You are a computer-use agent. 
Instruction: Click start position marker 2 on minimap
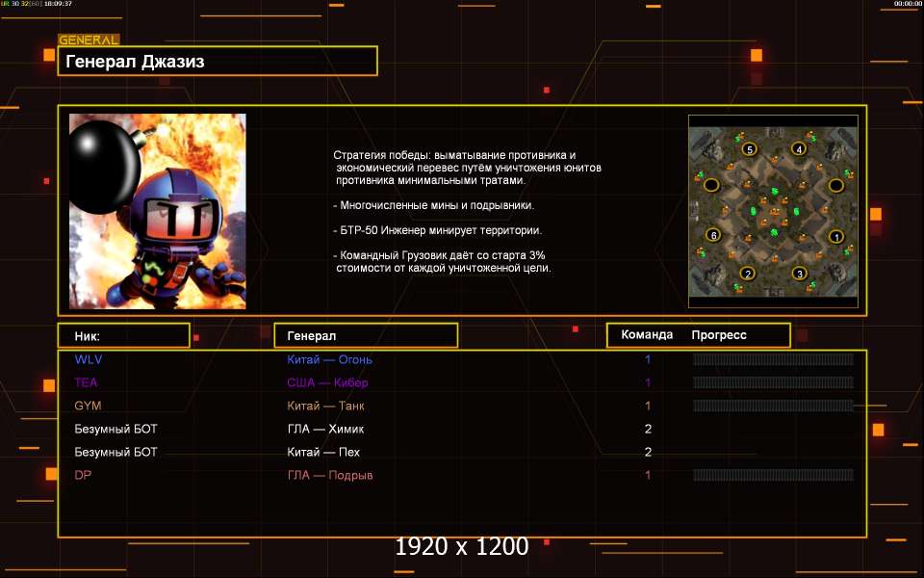point(748,273)
